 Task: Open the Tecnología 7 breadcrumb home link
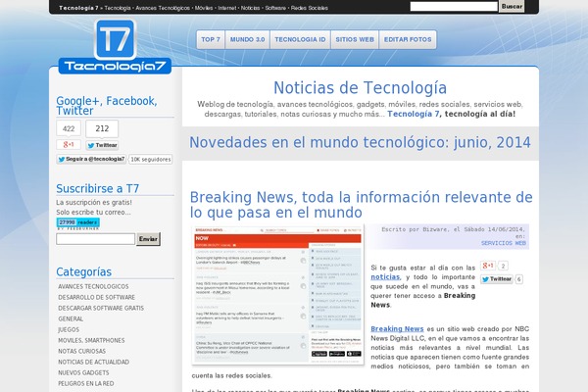pos(78,8)
